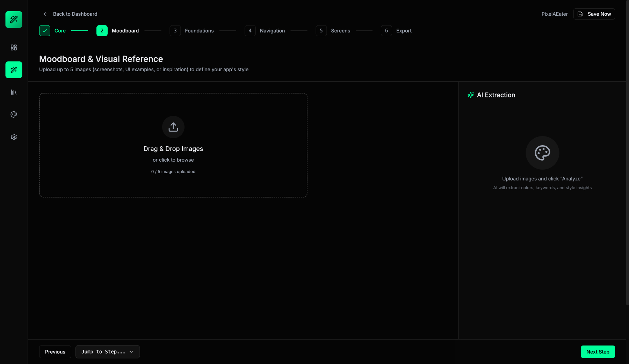Click the upload icon in the drop zone
This screenshot has width=629, height=364.
(x=173, y=127)
